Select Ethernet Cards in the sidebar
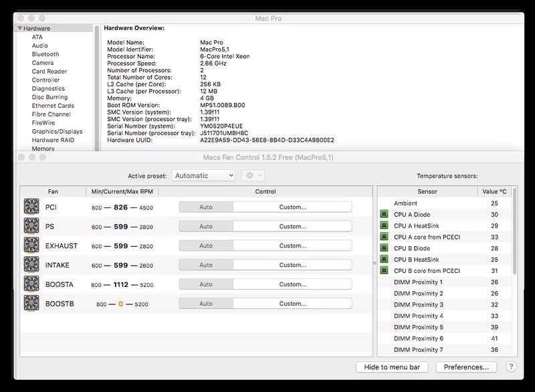The image size is (535, 392). (x=53, y=106)
